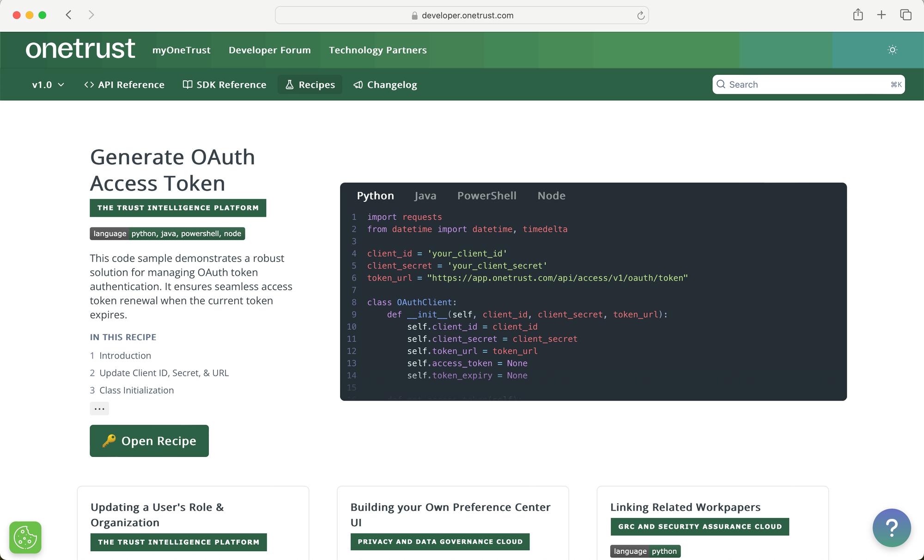Click the onetrust logo
The image size is (924, 560).
(80, 49)
